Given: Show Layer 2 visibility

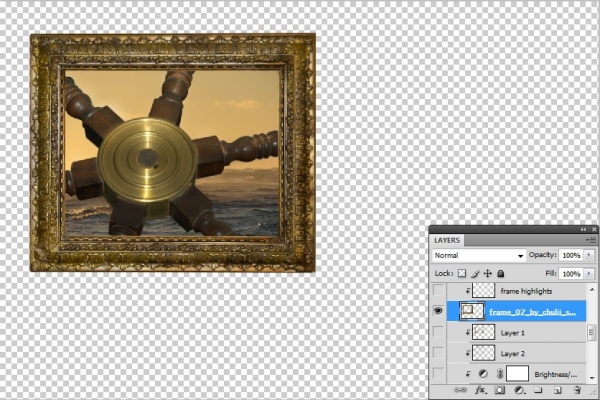Looking at the screenshot, I should click(x=438, y=353).
